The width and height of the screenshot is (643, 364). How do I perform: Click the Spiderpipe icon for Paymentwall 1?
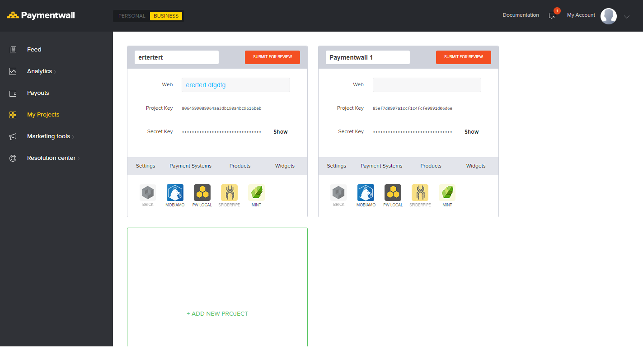point(420,193)
